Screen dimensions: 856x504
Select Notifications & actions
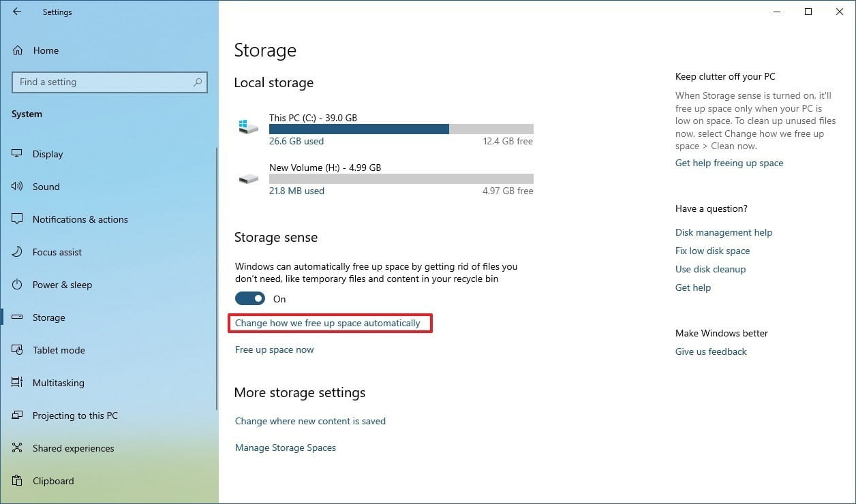click(x=80, y=219)
